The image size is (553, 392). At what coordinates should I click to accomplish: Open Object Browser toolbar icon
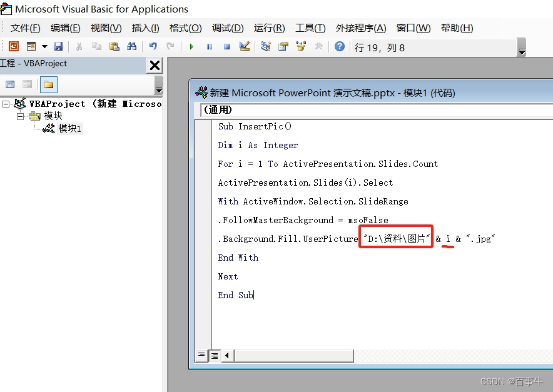click(x=301, y=46)
